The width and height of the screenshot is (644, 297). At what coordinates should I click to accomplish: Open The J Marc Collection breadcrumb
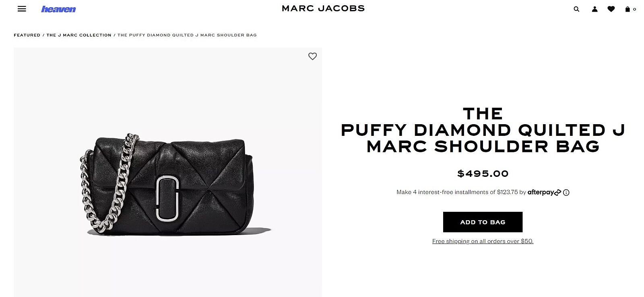(79, 35)
